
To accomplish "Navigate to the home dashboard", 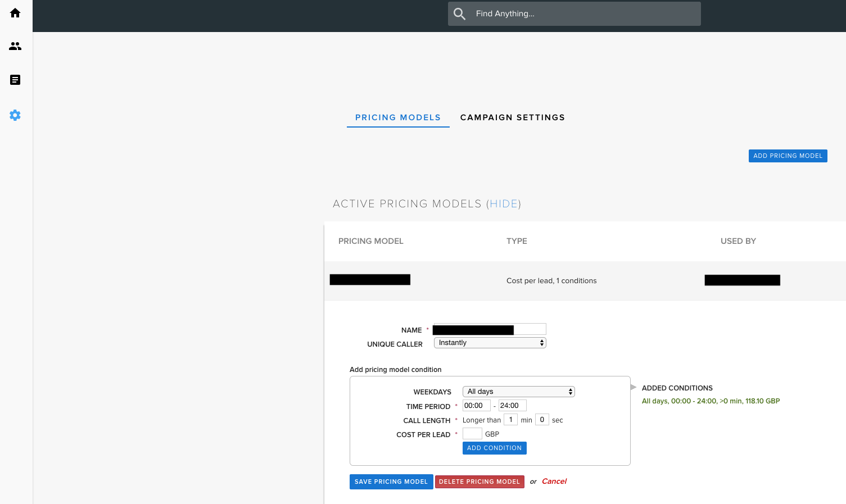I will [15, 12].
